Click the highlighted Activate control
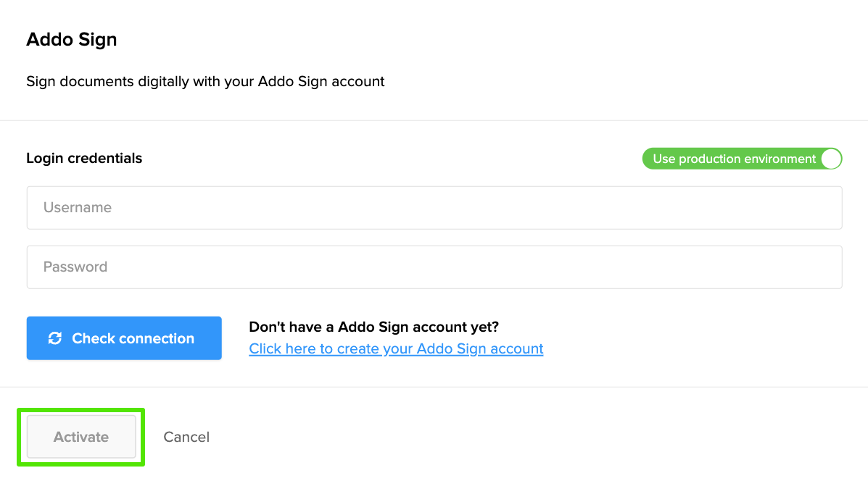 [80, 437]
